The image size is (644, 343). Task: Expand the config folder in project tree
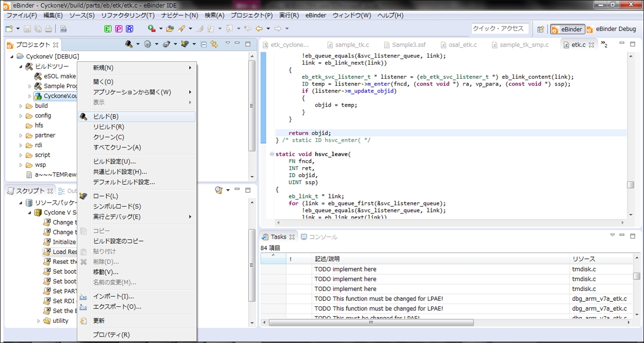[x=21, y=116]
